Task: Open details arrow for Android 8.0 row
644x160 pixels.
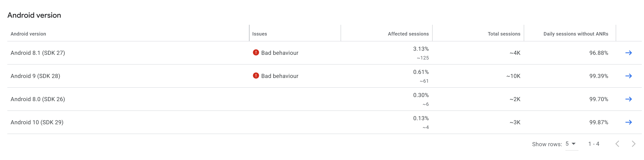Action: [x=628, y=99]
